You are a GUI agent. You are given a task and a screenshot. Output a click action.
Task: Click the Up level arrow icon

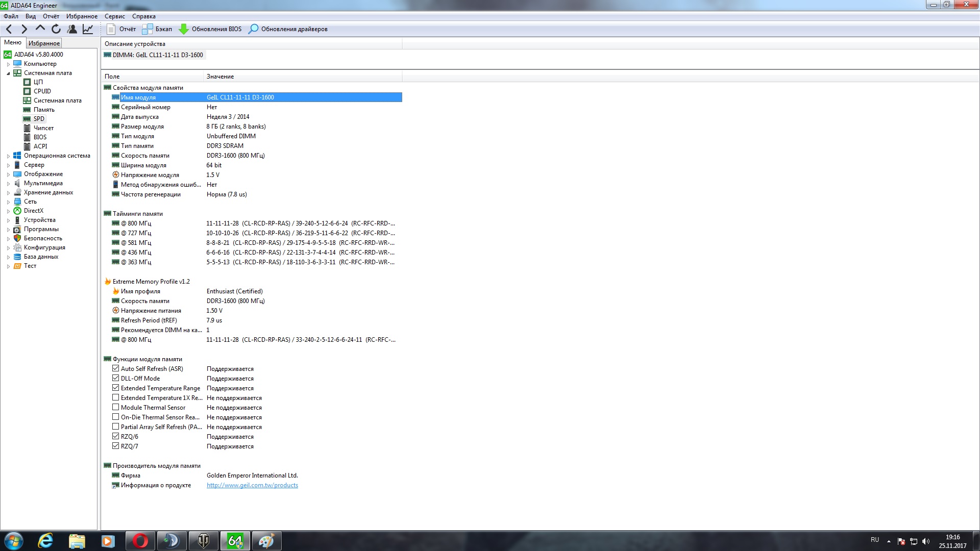[40, 29]
